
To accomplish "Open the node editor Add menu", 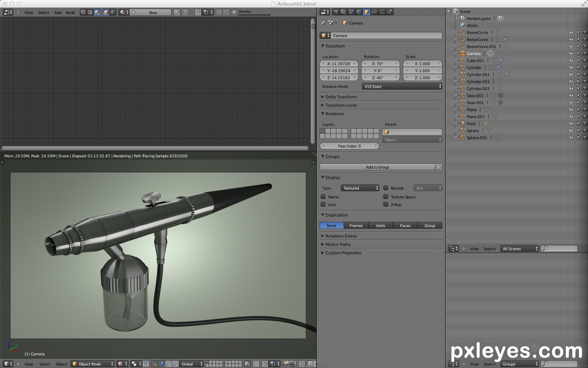I will (x=58, y=12).
